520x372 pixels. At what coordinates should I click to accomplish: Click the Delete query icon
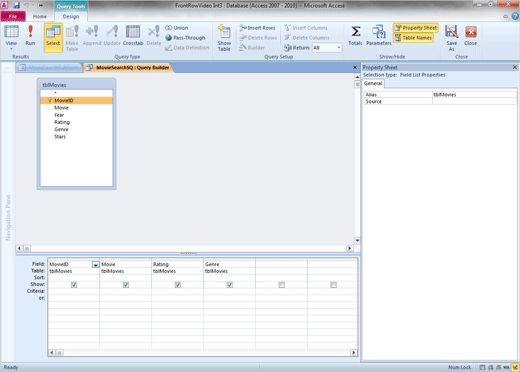coord(154,35)
